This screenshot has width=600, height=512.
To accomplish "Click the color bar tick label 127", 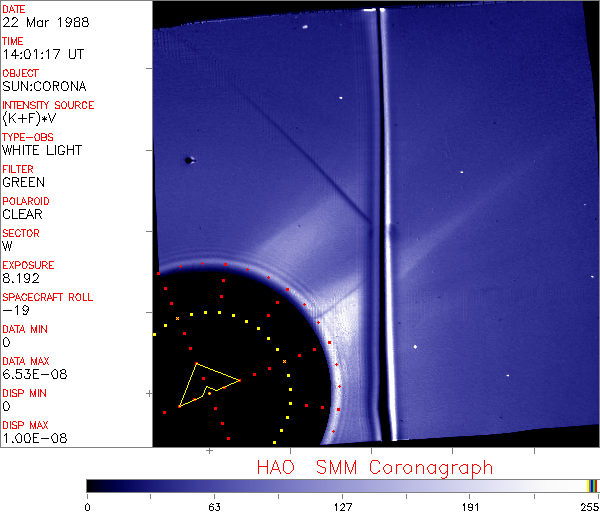I will [x=342, y=507].
